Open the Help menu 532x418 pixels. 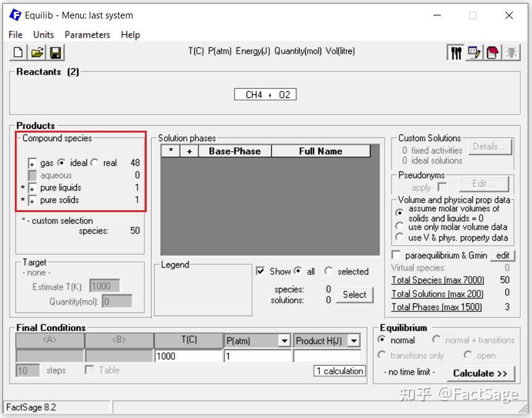[x=130, y=35]
